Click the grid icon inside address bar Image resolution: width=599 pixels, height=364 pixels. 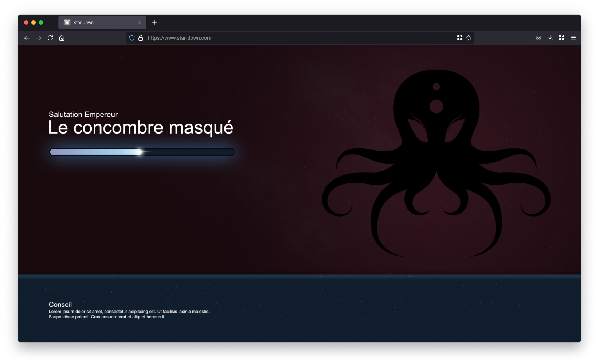460,38
